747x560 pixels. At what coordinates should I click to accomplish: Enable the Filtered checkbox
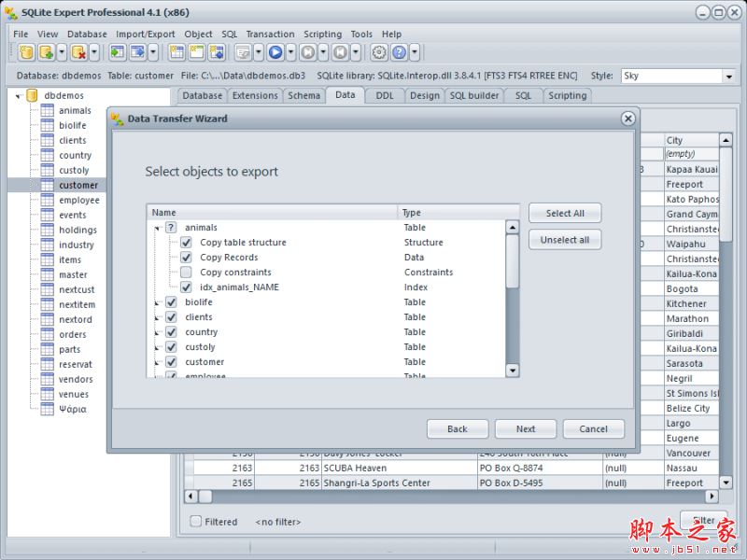pos(195,521)
